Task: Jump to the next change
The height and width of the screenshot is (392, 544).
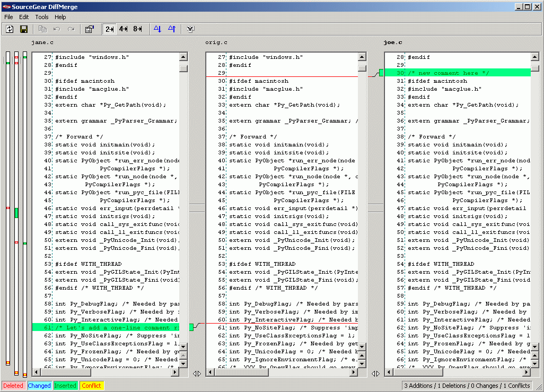Action: click(157, 29)
